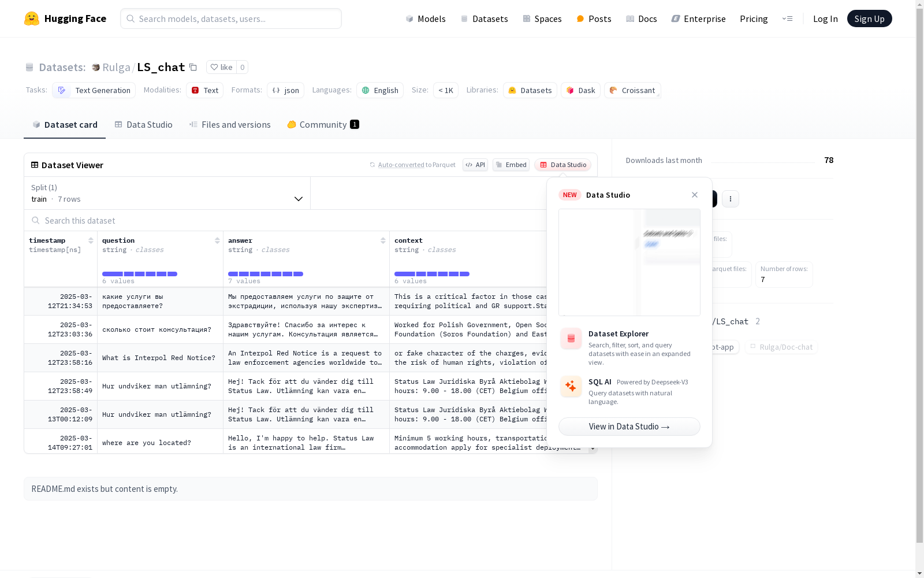The image size is (924, 578).
Task: Open the Files and versions tab
Action: 230,125
